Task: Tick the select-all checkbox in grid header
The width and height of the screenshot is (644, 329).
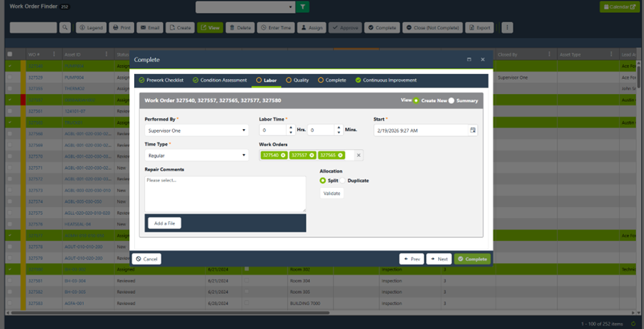Action: [x=10, y=54]
